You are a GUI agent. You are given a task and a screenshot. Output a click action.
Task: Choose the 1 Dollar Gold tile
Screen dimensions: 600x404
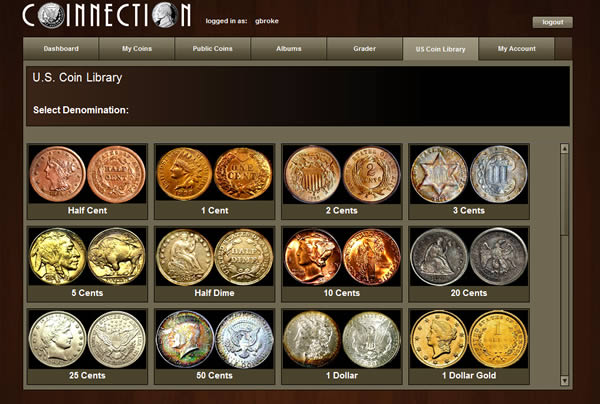[469, 347]
